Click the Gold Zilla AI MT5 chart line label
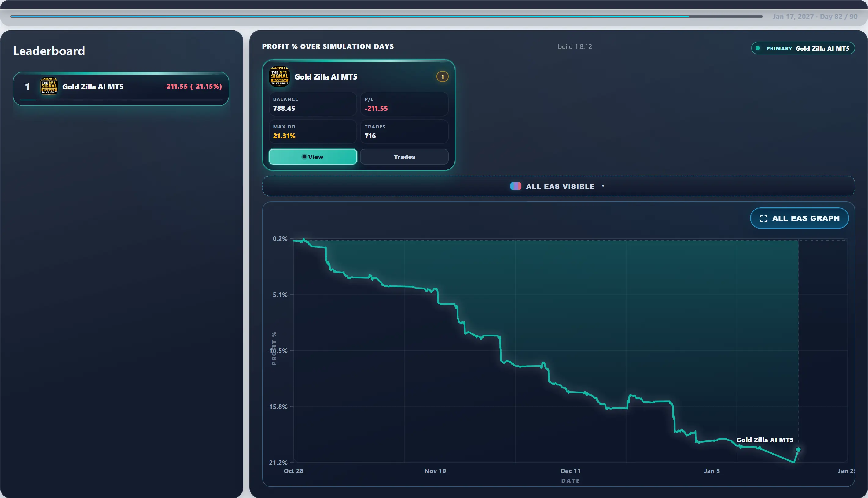The image size is (868, 498). tap(765, 440)
